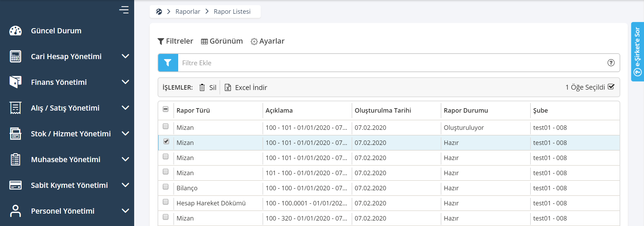Check the 100 - 320 Mizan row checkbox

165,217
